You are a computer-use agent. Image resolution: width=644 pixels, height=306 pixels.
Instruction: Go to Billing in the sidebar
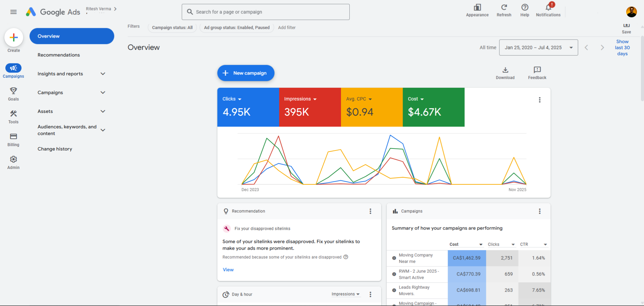[13, 139]
